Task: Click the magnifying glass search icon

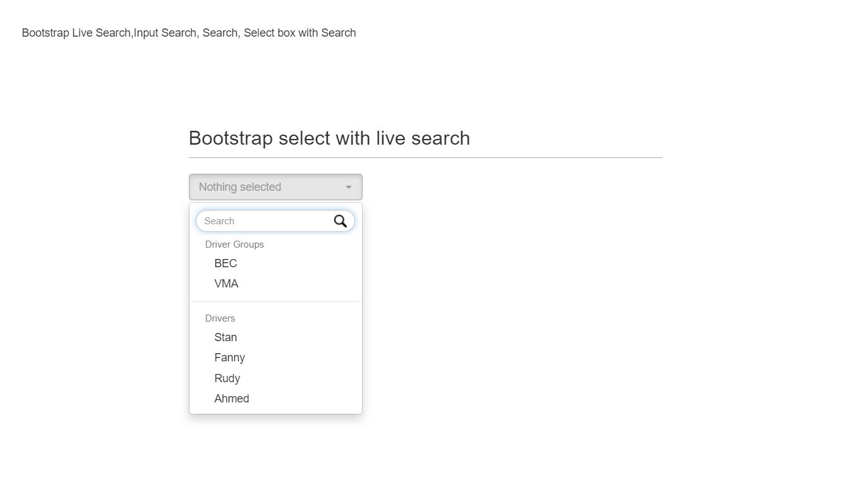Action: (341, 221)
